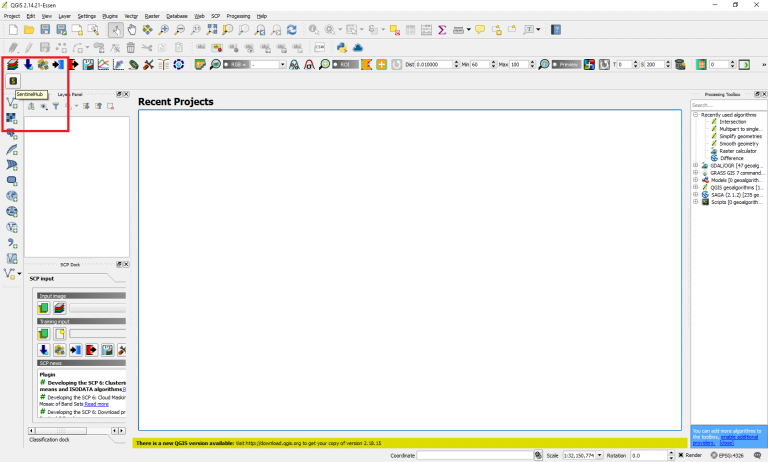Click the messages icon in status bar

click(x=758, y=456)
